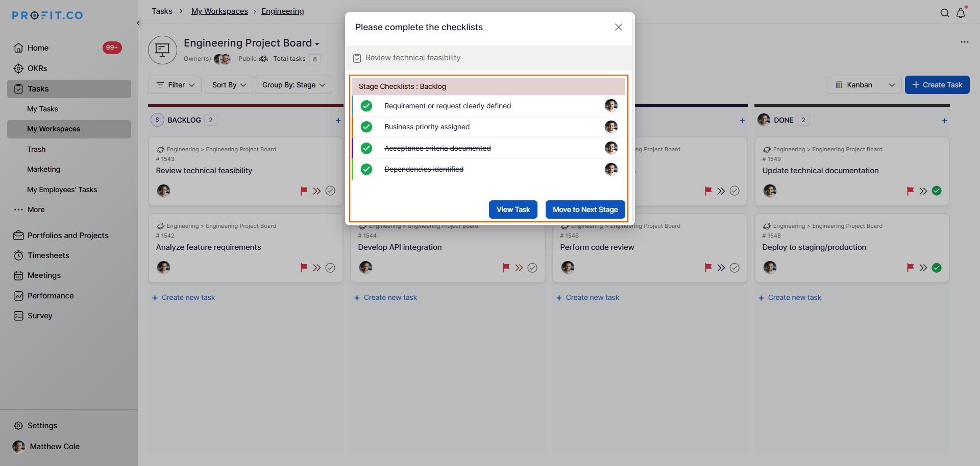Click the Move to Next Stage button
This screenshot has width=980, height=466.
[585, 209]
